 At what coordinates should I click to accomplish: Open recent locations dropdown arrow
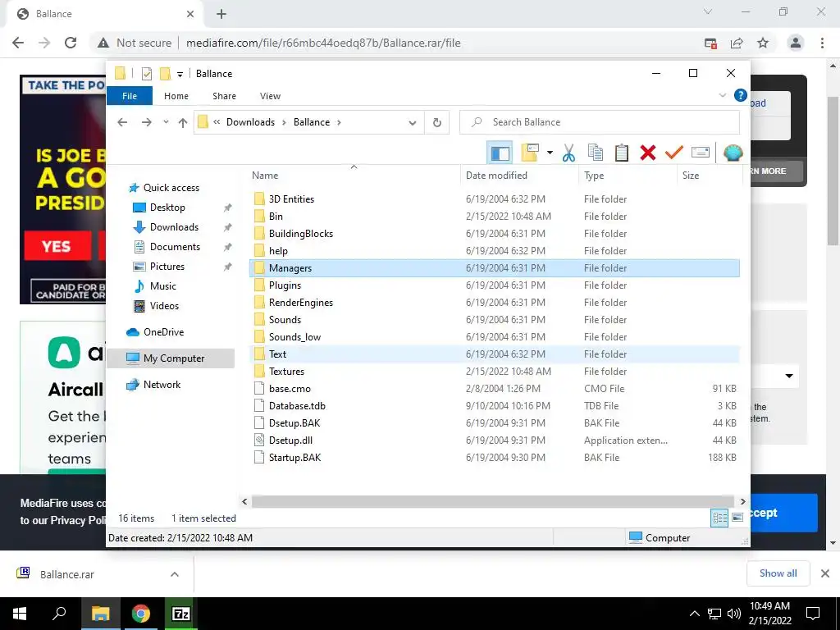166,122
